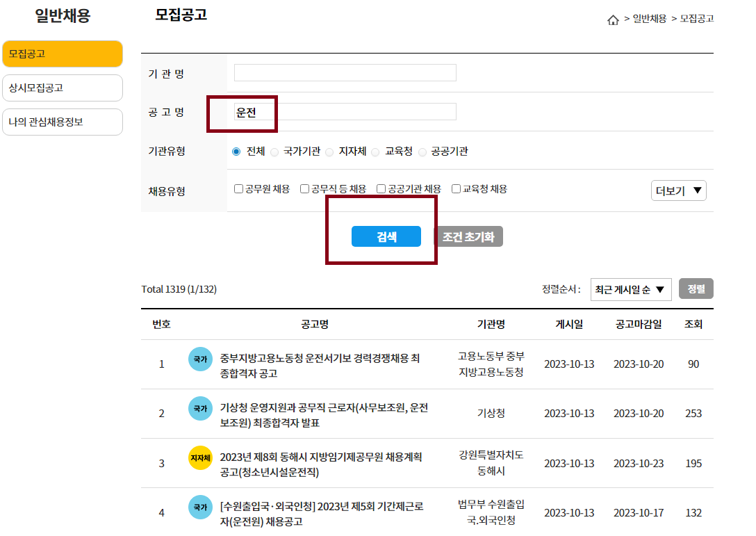Expand the 더보기 dropdown
Image resolution: width=756 pixels, height=536 pixels.
678,189
